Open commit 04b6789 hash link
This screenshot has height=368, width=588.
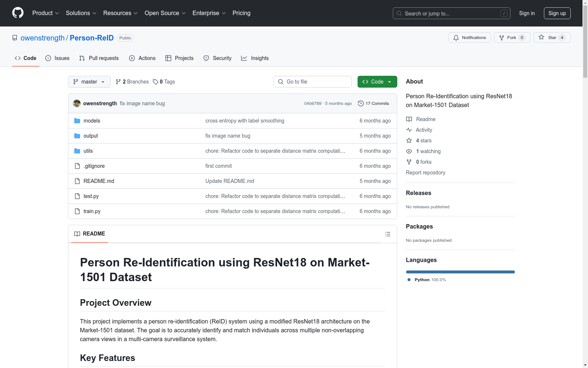coord(313,103)
